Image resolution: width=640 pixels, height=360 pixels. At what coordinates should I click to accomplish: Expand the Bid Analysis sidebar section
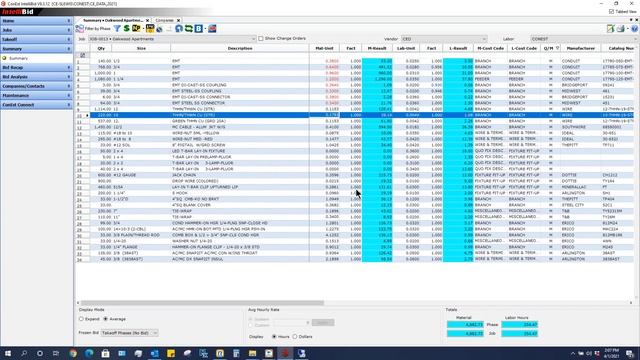click(36, 77)
